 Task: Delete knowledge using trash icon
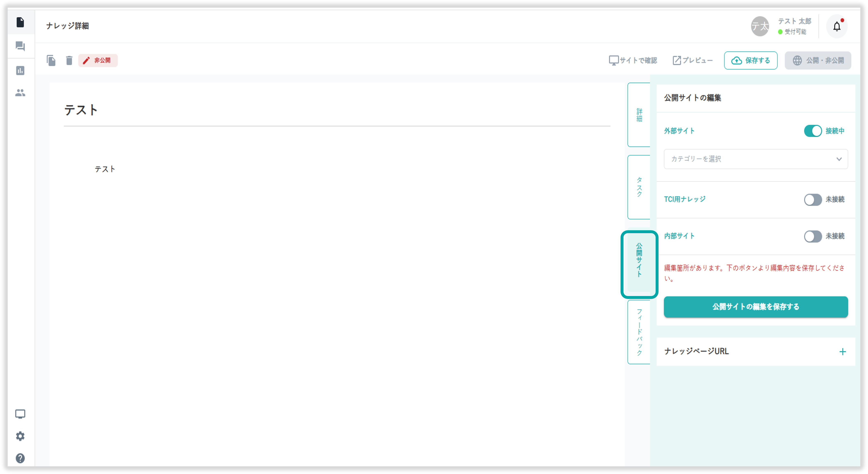tap(69, 61)
